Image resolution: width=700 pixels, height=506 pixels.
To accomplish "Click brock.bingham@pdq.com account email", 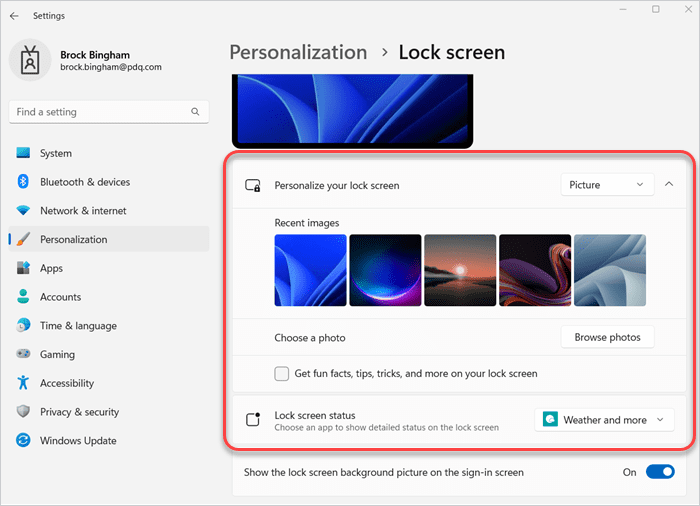I will tap(111, 67).
